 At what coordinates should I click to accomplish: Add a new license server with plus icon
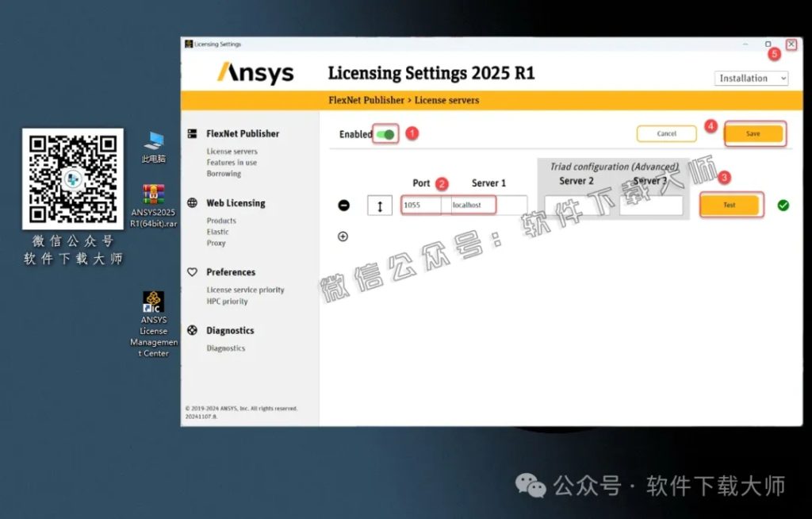tap(343, 236)
